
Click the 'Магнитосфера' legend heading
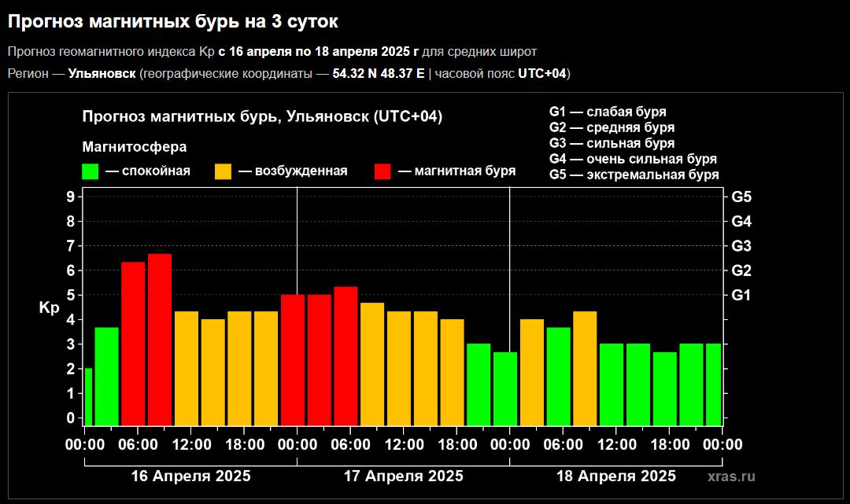pyautogui.click(x=135, y=147)
